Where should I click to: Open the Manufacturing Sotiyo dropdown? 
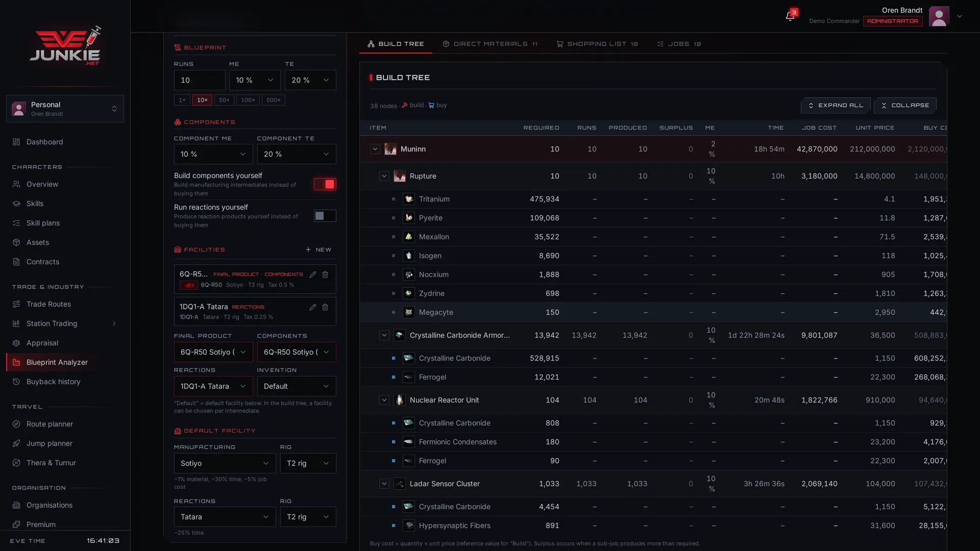[225, 463]
